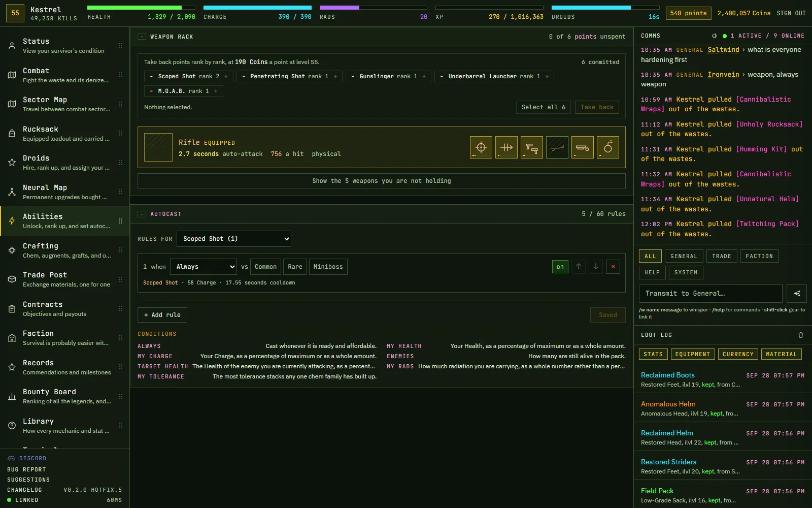Show the 5 weapons you are not holding
This screenshot has height=508, width=812.
coord(382,181)
